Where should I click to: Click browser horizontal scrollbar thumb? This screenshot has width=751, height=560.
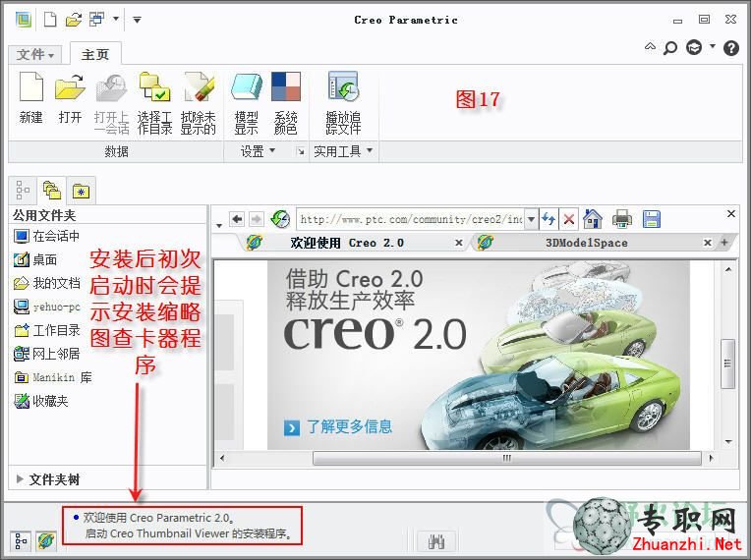tap(507, 458)
